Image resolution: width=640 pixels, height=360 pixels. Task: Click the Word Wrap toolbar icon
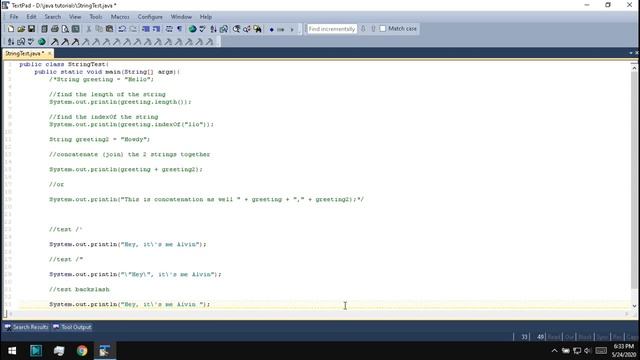(x=169, y=29)
